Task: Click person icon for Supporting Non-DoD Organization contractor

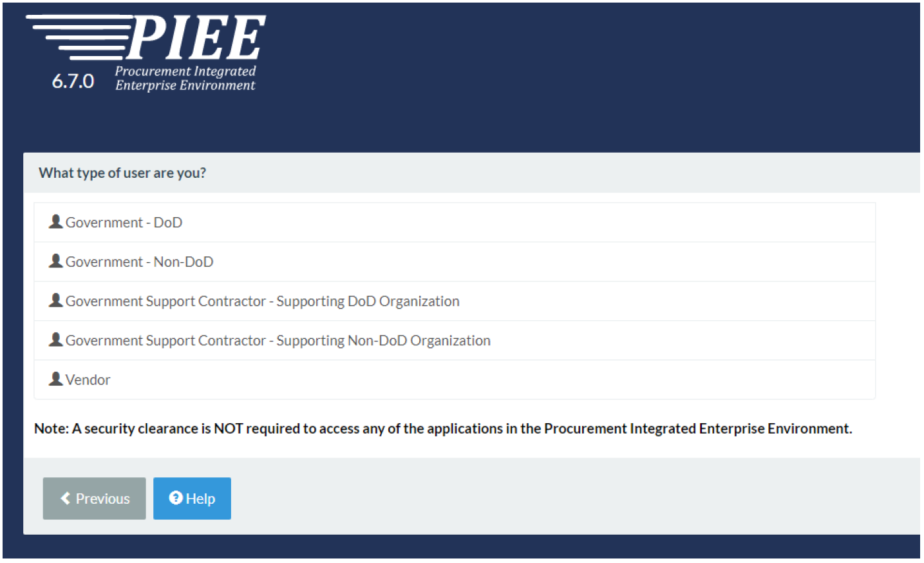Action: 56,339
